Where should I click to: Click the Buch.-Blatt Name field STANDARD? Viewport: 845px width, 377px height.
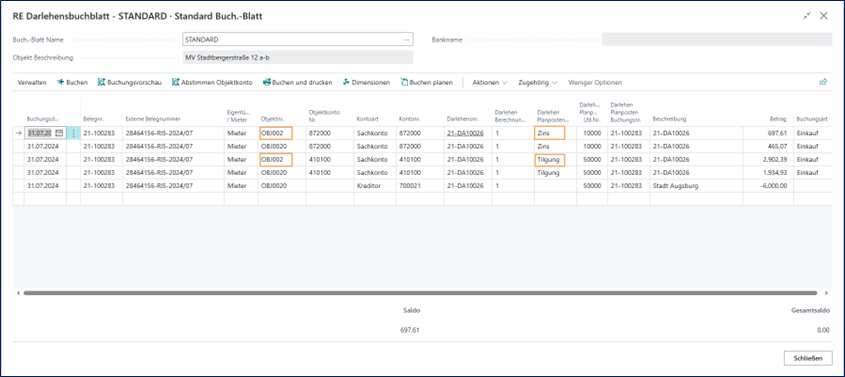(298, 39)
